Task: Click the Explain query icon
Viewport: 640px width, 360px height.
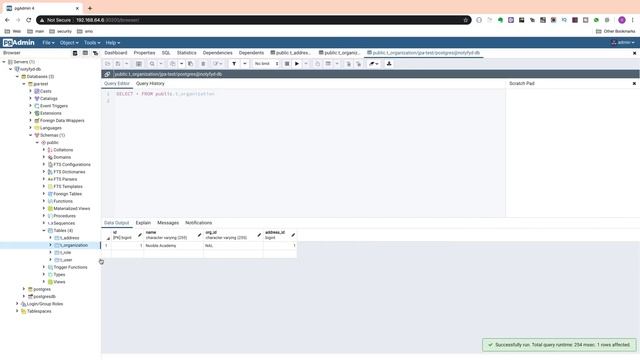Action: [318, 64]
